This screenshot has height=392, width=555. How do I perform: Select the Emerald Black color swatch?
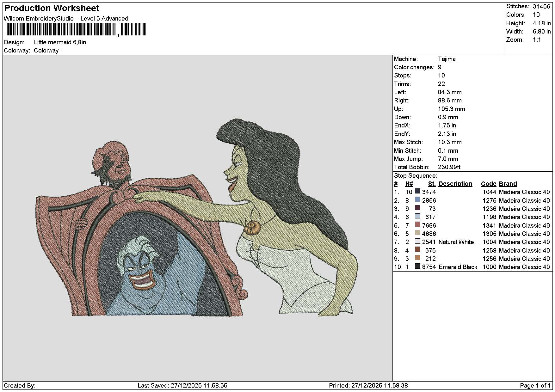pyautogui.click(x=417, y=266)
